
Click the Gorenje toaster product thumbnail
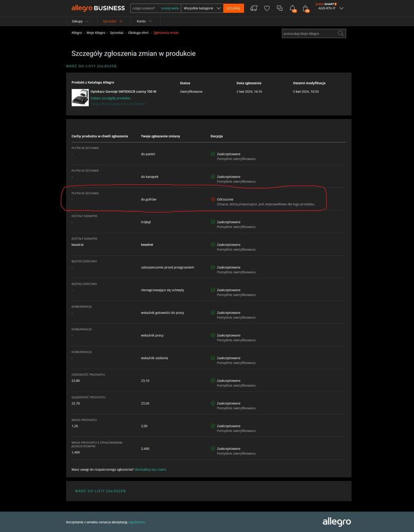tap(80, 97)
